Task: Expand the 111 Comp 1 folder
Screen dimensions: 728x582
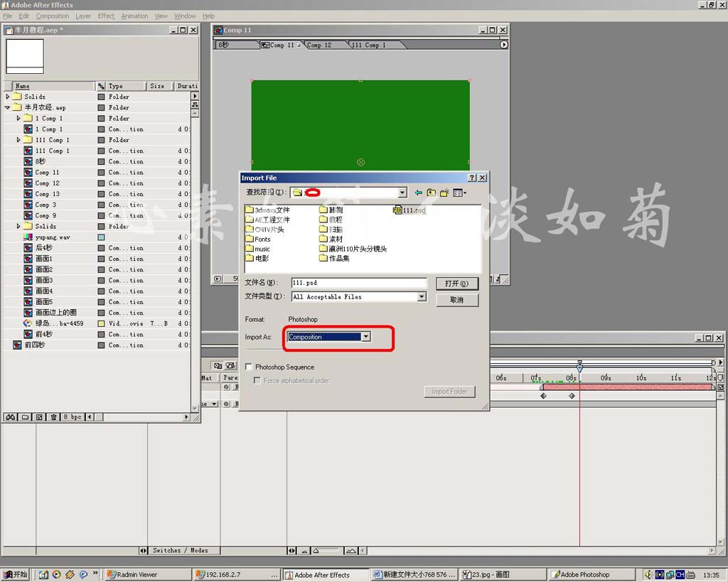Action: click(x=18, y=140)
